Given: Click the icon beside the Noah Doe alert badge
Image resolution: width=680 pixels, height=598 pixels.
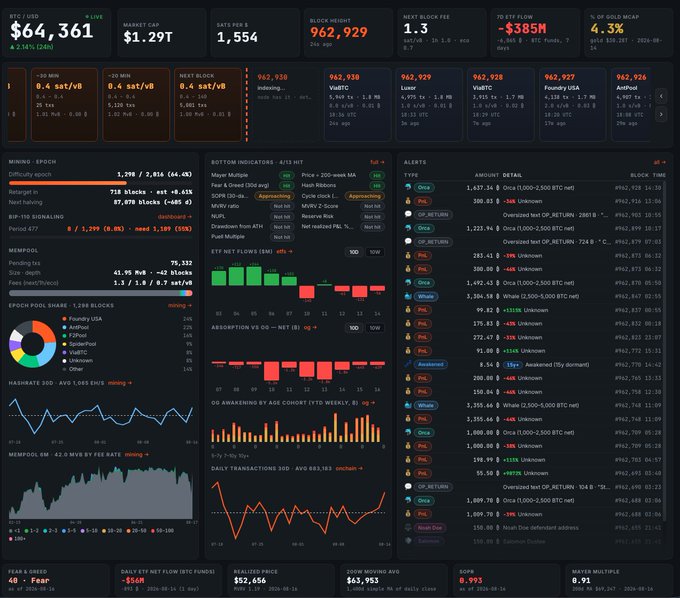Looking at the screenshot, I should click(408, 527).
